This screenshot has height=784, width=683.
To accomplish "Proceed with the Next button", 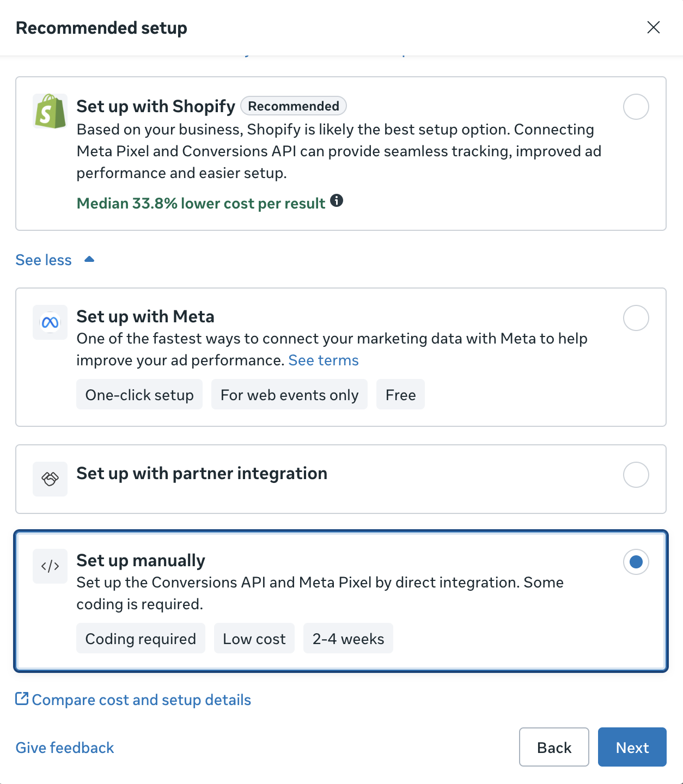I will pos(632,747).
